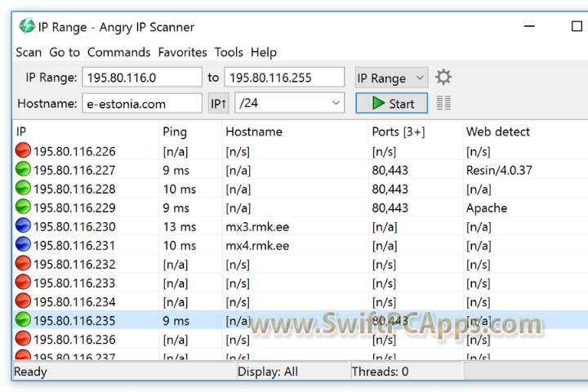588x392 pixels.
Task: Click the red status dot for 195.80.116.233
Action: tap(23, 282)
